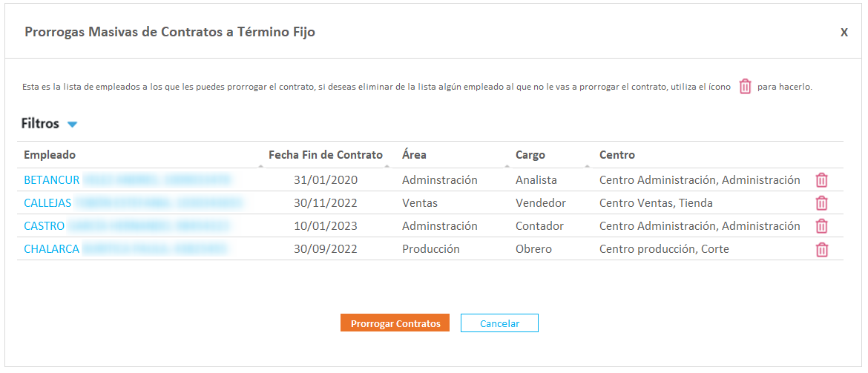Screen dimensions: 868x373
Task: Sort by Centro column header
Action: [x=617, y=155]
